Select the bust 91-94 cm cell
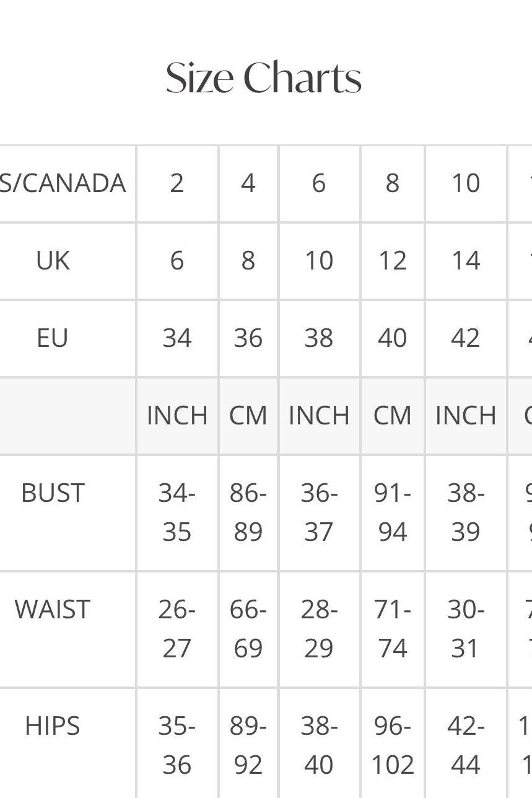This screenshot has height=798, width=532. [x=393, y=512]
